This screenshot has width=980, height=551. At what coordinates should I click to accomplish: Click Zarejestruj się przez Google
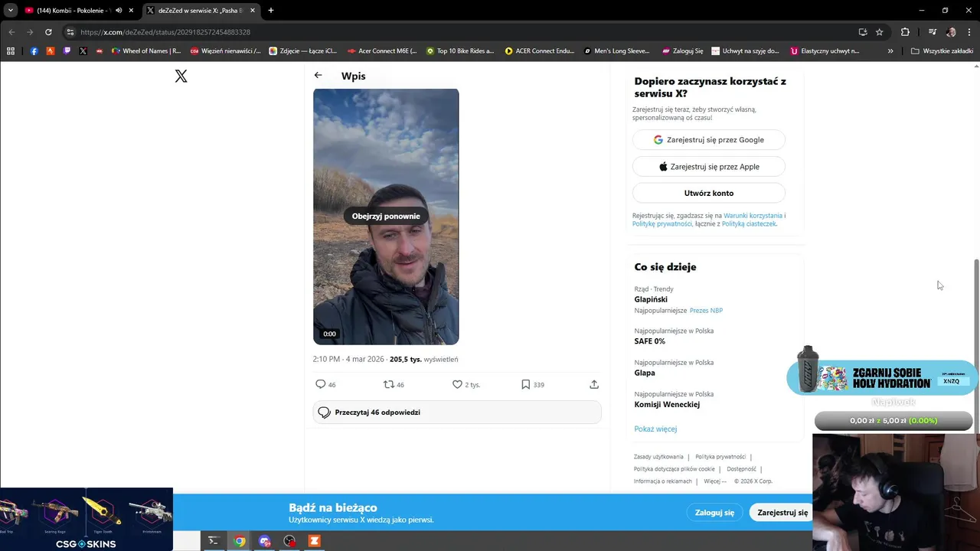coord(709,140)
